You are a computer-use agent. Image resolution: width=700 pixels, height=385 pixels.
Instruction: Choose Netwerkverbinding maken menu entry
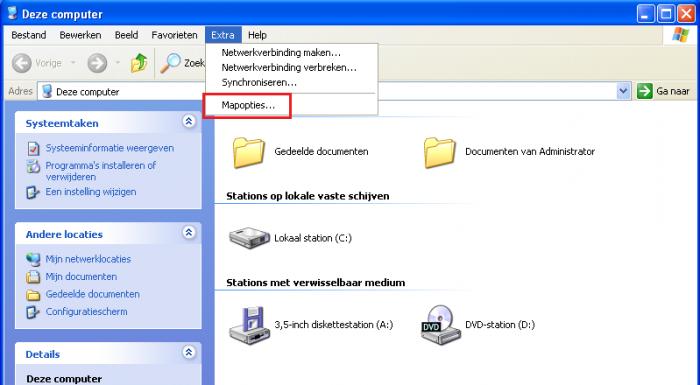point(292,53)
